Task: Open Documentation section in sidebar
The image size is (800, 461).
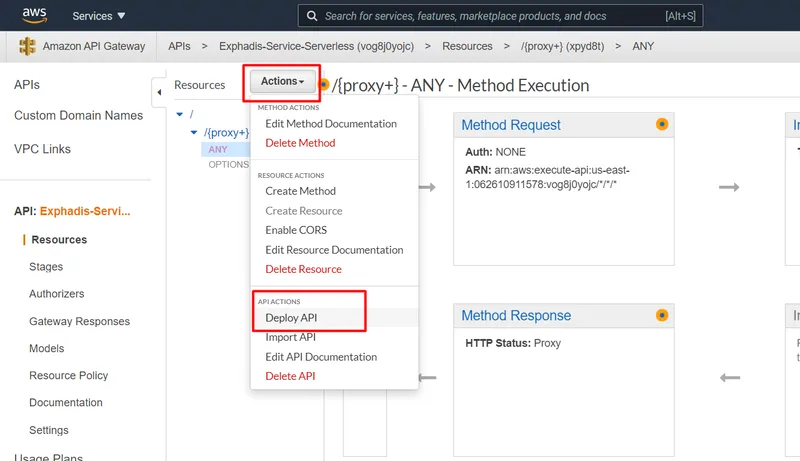Action: click(x=66, y=402)
